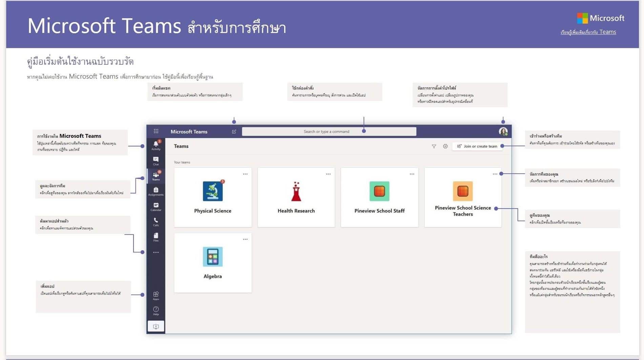Click the download desktop app icon
The width and height of the screenshot is (644, 360).
156,326
